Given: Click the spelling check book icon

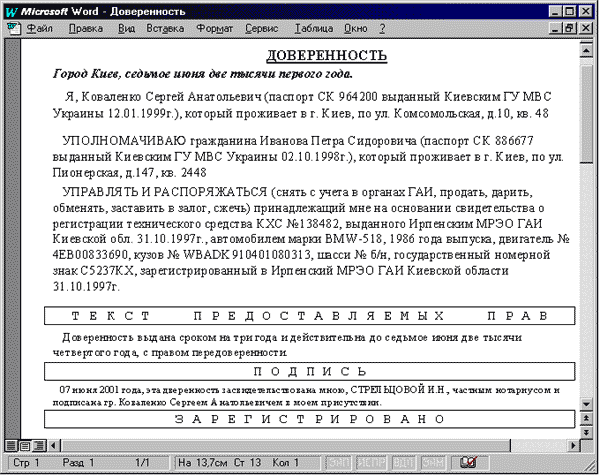Looking at the screenshot, I should pyautogui.click(x=468, y=463).
